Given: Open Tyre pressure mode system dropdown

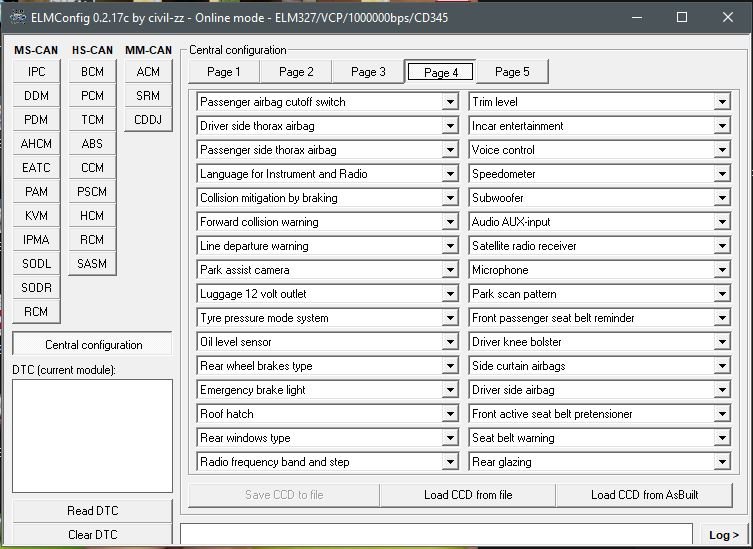Looking at the screenshot, I should pos(450,318).
